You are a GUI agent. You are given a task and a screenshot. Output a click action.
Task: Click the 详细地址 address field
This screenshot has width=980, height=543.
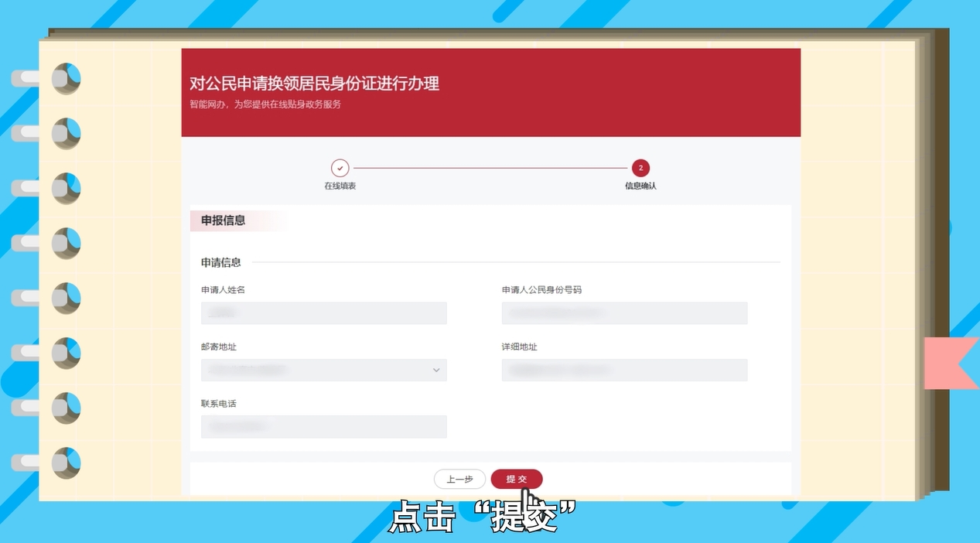[x=624, y=370]
